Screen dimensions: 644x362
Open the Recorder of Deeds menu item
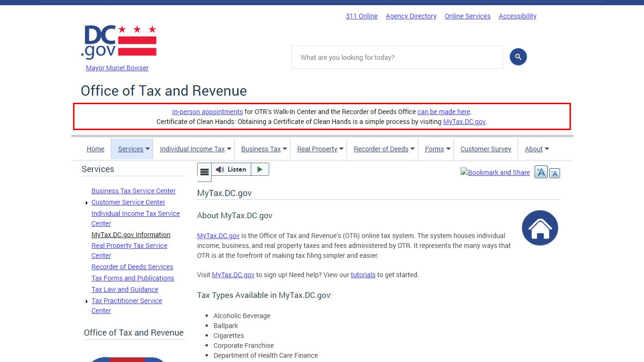[x=381, y=149]
